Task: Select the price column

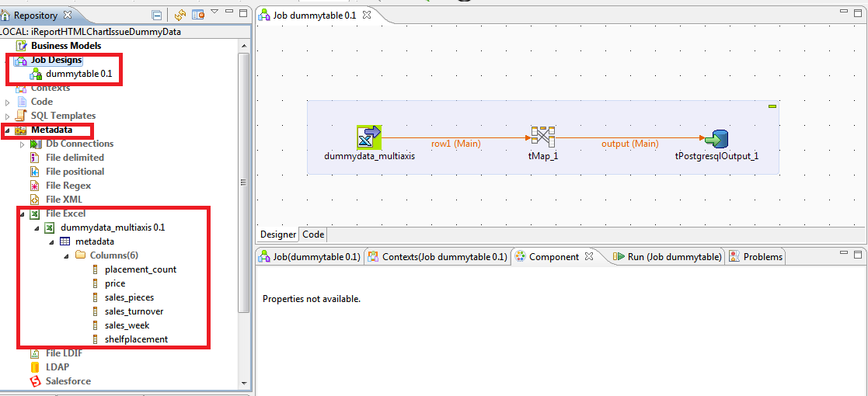Action: click(115, 283)
